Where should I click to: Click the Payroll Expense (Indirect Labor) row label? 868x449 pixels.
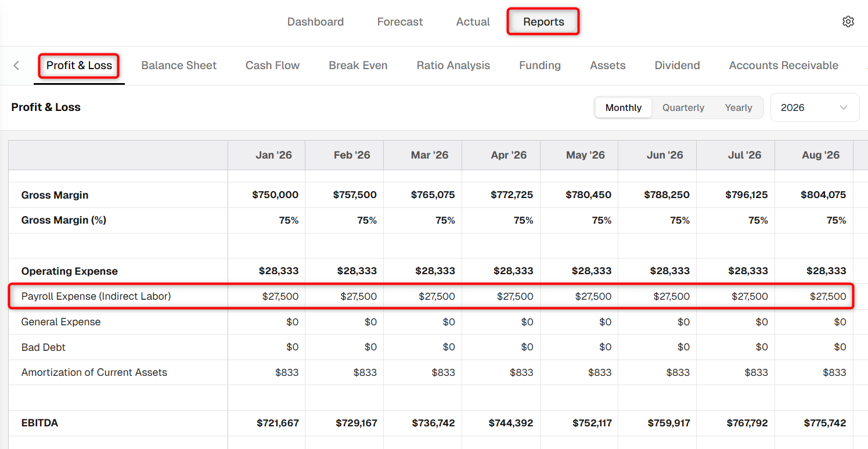click(x=96, y=296)
